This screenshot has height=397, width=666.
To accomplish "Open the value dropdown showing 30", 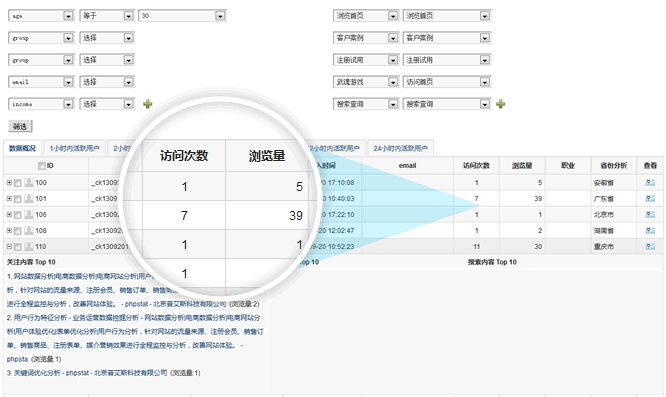I will click(182, 16).
